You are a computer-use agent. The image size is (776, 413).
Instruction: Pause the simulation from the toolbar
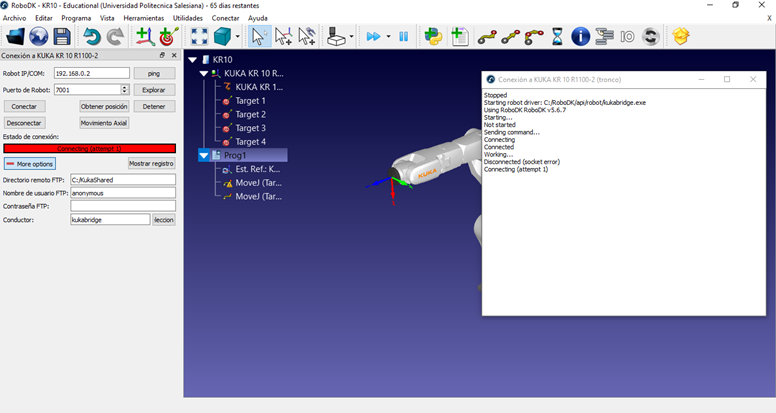pyautogui.click(x=404, y=37)
